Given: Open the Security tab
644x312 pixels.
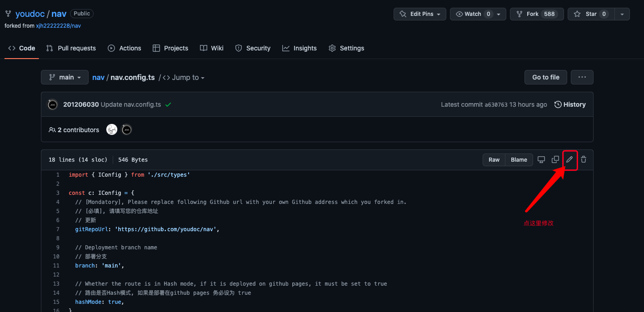Looking at the screenshot, I should point(253,48).
